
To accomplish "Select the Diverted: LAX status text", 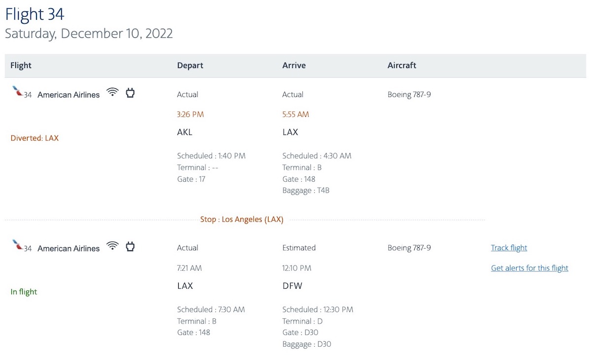I will coord(34,138).
